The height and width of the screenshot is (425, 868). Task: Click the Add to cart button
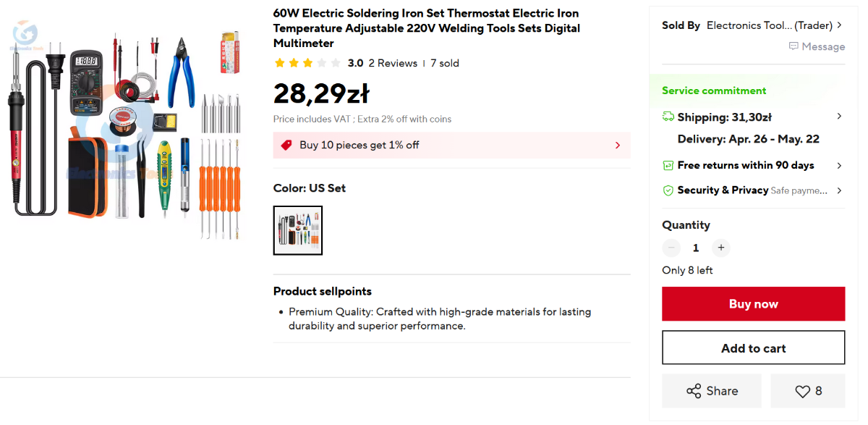(753, 348)
